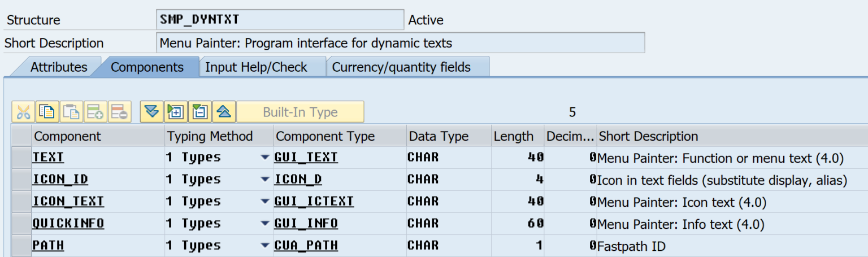Select the row marker for TEXT component
The height and width of the screenshot is (257, 868).
click(21, 158)
